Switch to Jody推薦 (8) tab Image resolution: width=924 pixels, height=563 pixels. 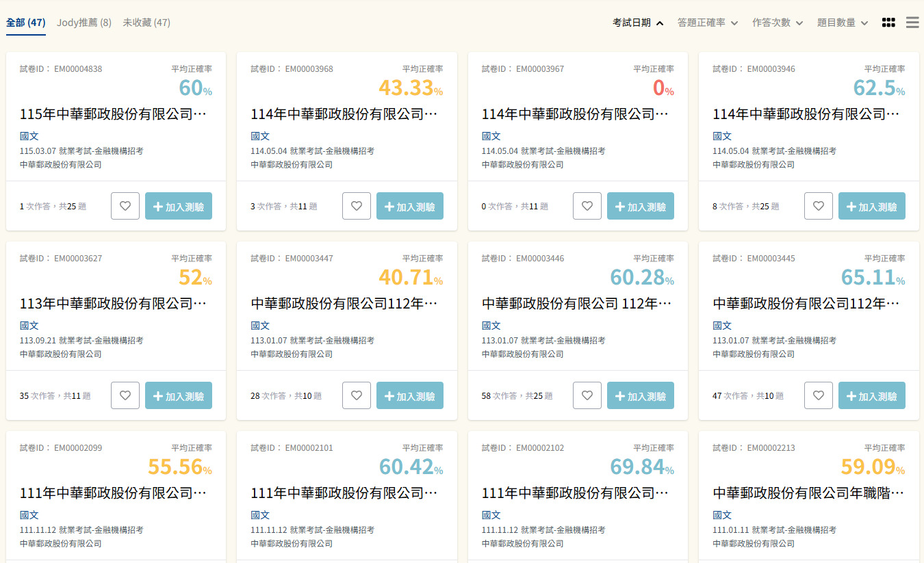click(x=84, y=23)
